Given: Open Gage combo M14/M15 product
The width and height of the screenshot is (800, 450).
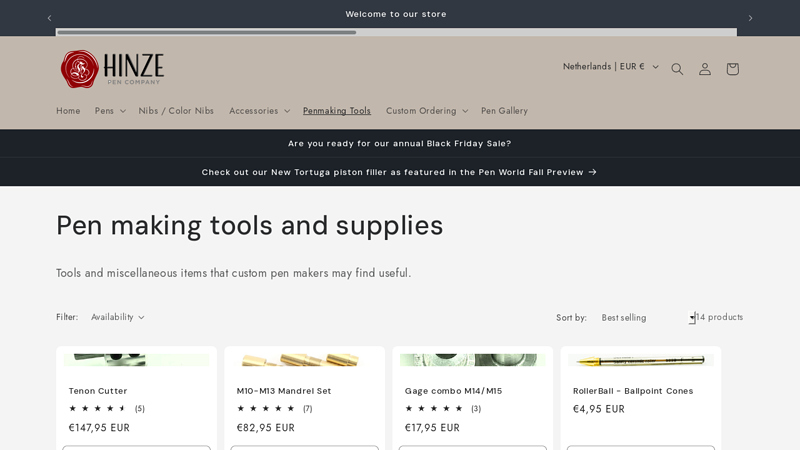Looking at the screenshot, I should (453, 391).
